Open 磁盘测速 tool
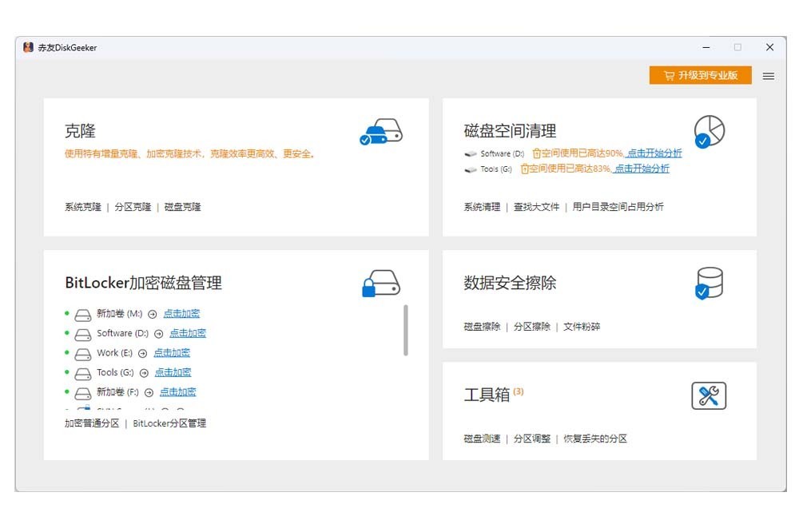 click(x=482, y=439)
